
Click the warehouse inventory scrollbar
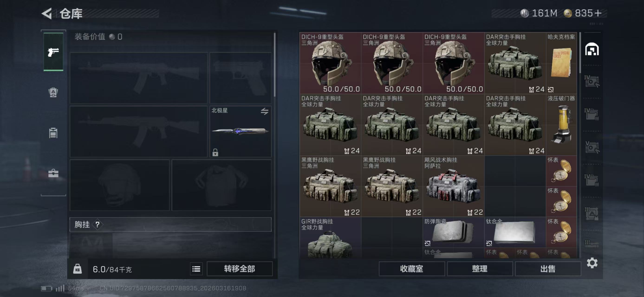pos(580,53)
